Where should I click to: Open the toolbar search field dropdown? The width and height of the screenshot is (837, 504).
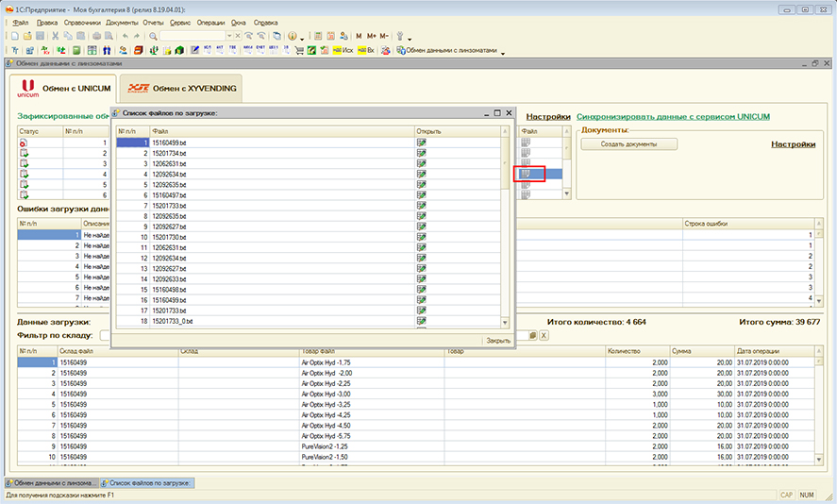[x=229, y=36]
